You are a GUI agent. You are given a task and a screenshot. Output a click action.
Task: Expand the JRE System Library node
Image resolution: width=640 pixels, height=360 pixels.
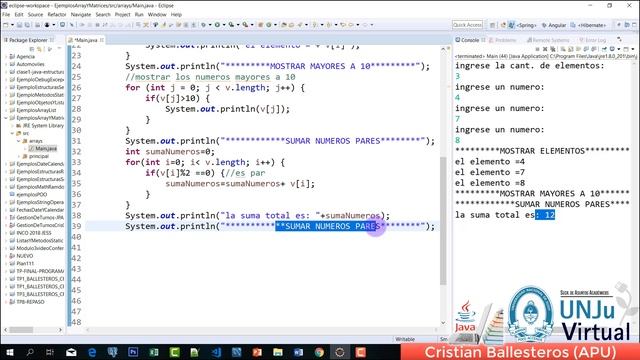click(x=12, y=126)
